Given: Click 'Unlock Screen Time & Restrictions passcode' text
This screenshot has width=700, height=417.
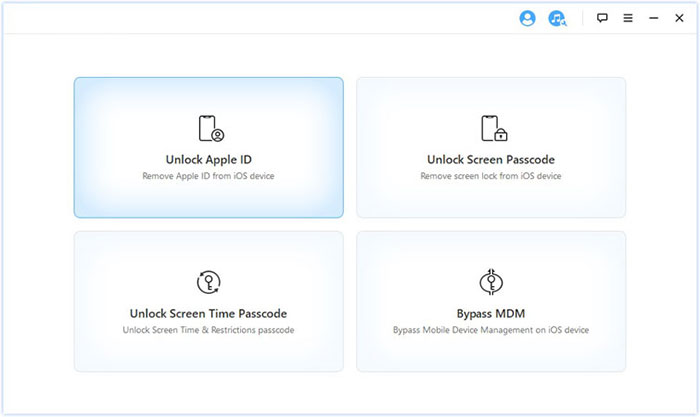Looking at the screenshot, I should (208, 330).
